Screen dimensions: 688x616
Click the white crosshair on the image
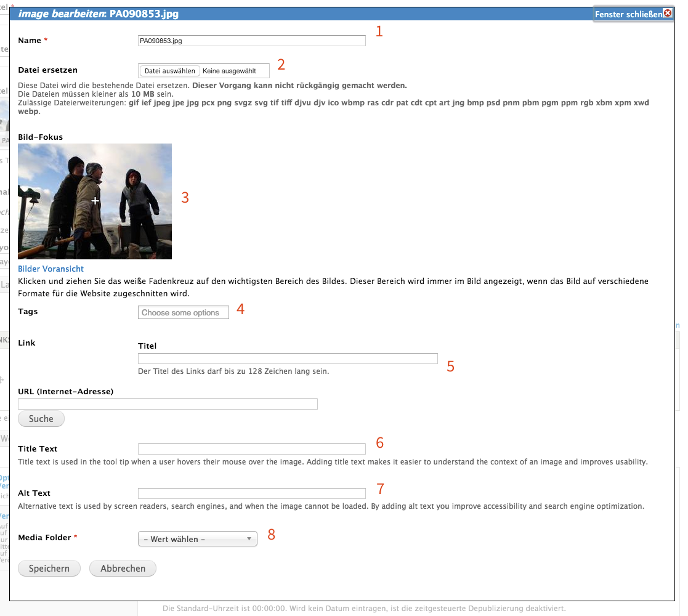click(95, 201)
